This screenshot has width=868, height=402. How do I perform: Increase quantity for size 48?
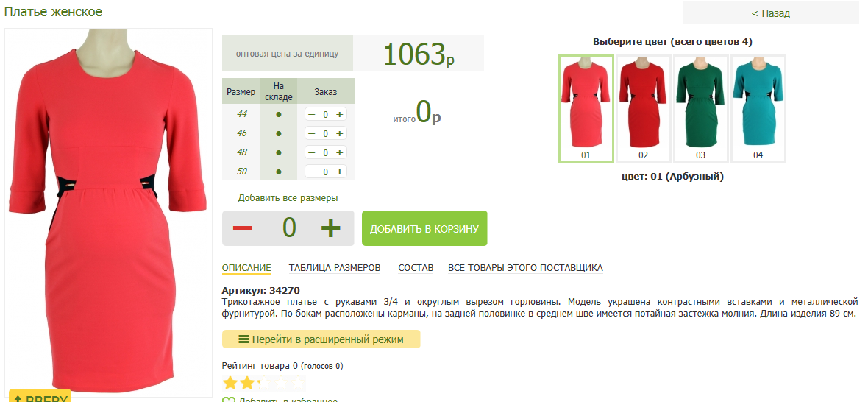(340, 152)
